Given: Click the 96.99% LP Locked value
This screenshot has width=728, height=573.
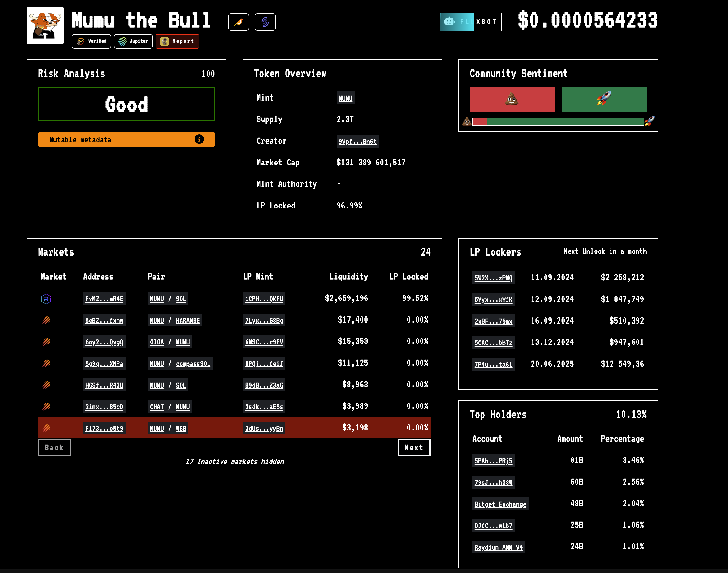Looking at the screenshot, I should click(x=350, y=206).
